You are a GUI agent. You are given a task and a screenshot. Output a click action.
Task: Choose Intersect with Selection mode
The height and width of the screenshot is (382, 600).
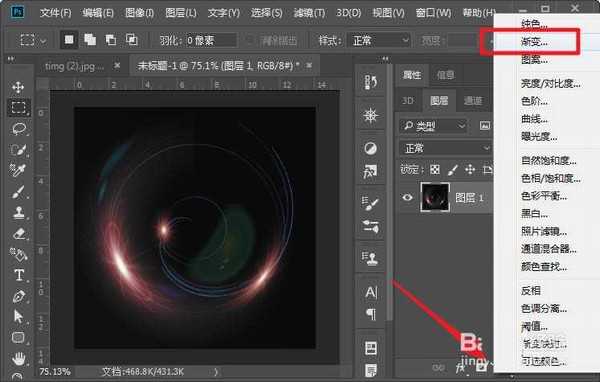132,39
